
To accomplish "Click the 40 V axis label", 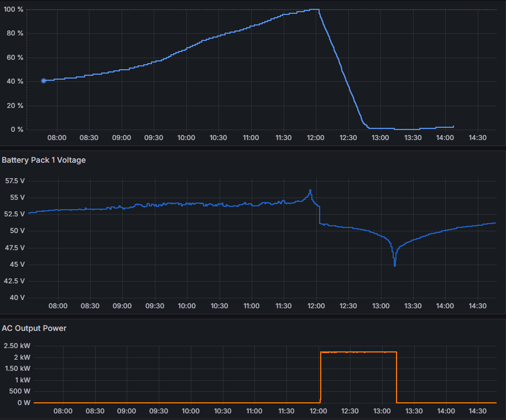I will click(18, 298).
